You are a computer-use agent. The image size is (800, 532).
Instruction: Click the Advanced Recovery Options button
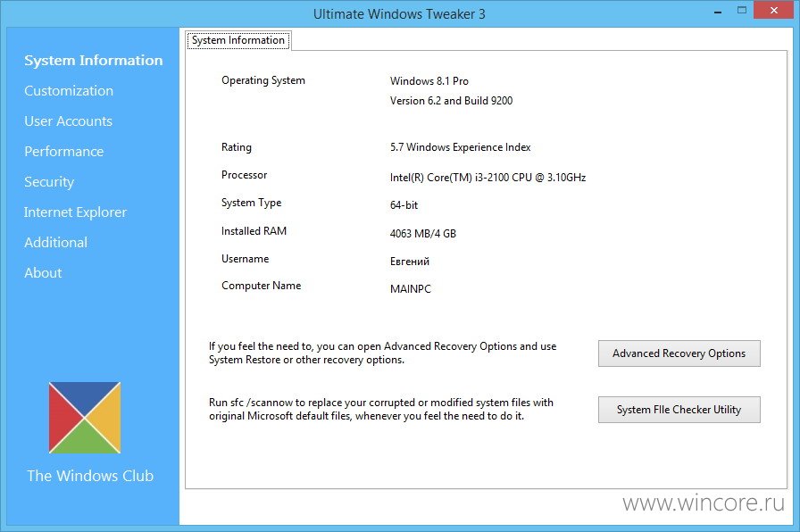pyautogui.click(x=679, y=353)
